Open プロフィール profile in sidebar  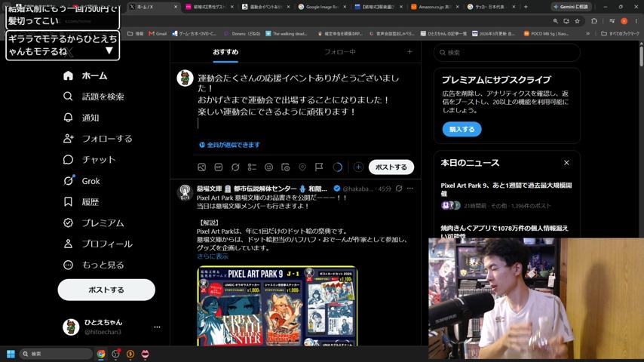[x=98, y=244]
